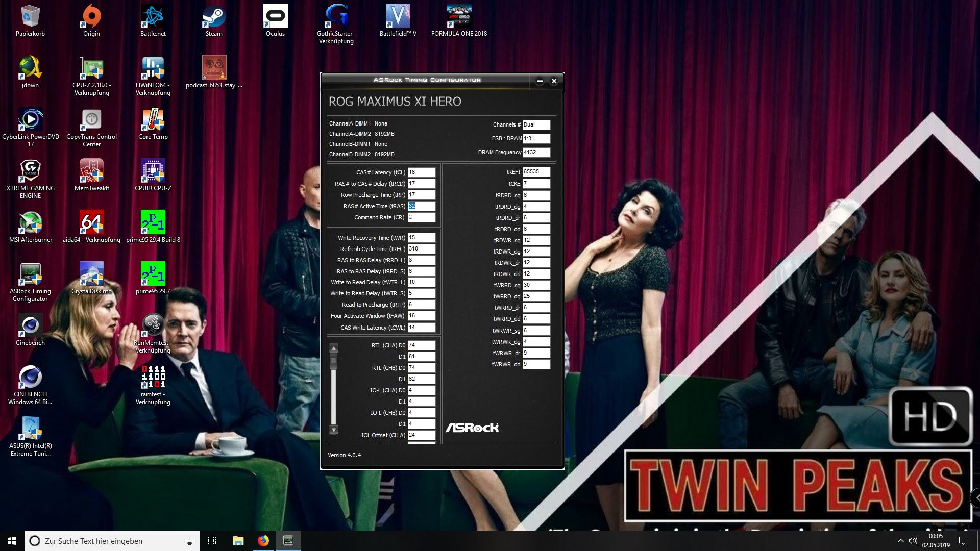Minimize the ASRock Timing Configurator window
This screenshot has width=980, height=551.
pyautogui.click(x=540, y=81)
